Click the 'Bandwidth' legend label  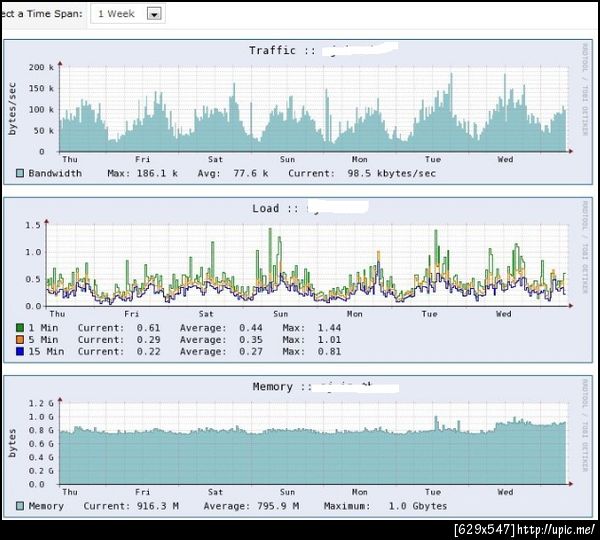(55, 173)
